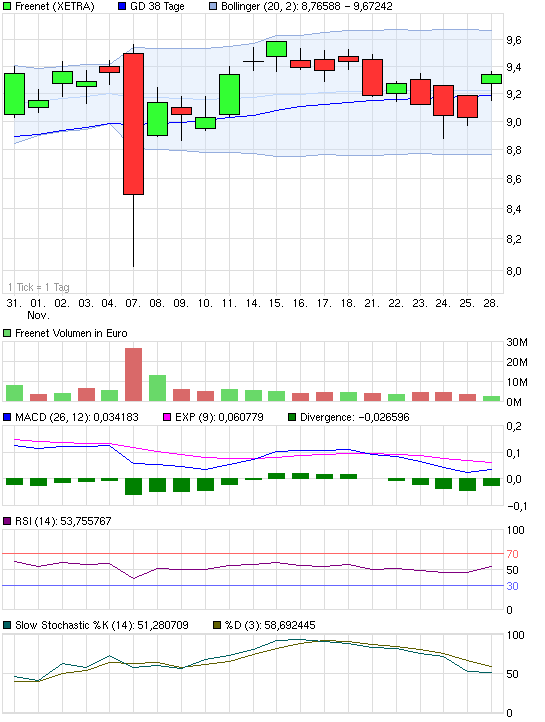Click the red 70 RSI threshold label
The width and height of the screenshot is (545, 722).
tap(512, 554)
